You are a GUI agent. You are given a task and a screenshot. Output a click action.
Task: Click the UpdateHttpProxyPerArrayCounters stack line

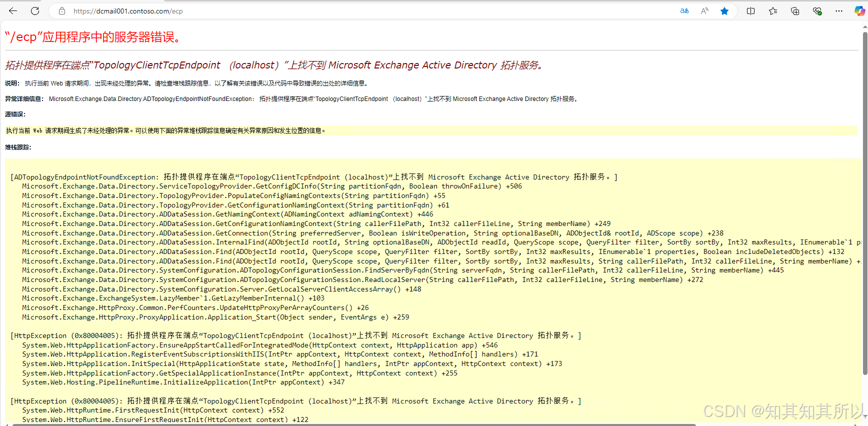[195, 307]
